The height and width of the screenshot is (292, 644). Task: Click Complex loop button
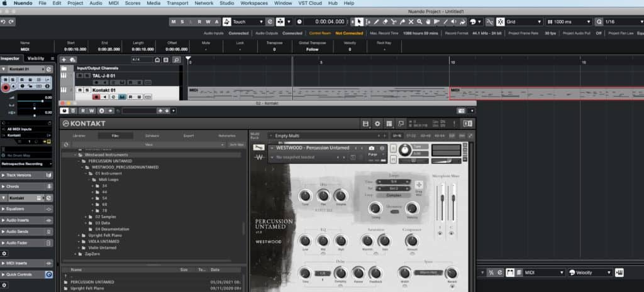point(394,195)
